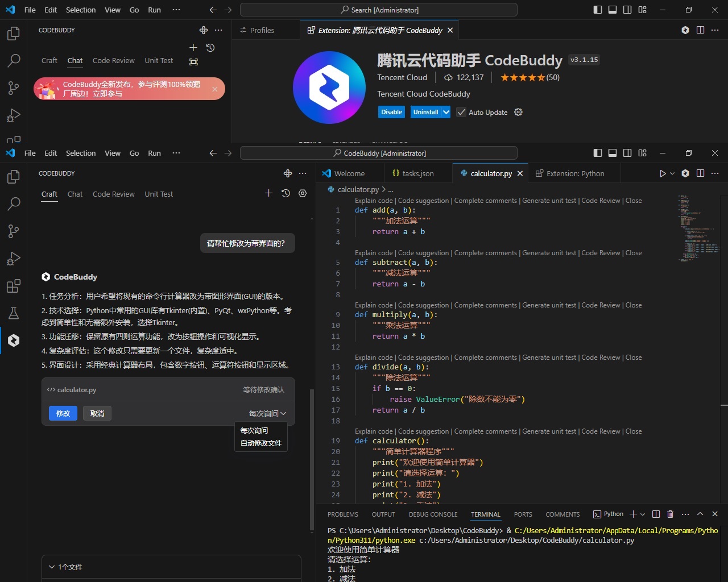Choose 自动修改文件 from the dropdown list
728x582 pixels.
pos(261,443)
